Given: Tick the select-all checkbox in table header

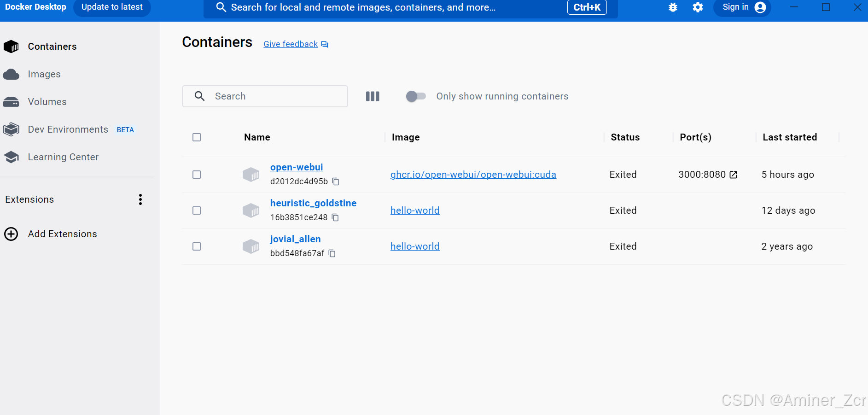Looking at the screenshot, I should [x=197, y=137].
